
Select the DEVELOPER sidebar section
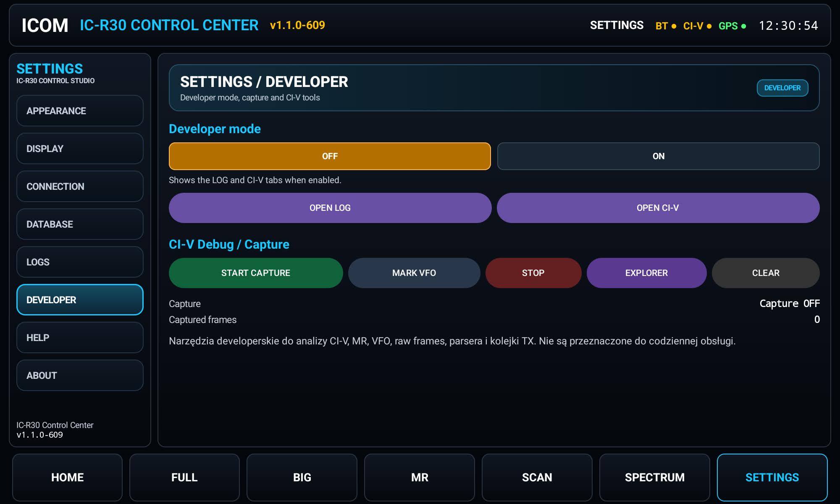click(x=80, y=300)
